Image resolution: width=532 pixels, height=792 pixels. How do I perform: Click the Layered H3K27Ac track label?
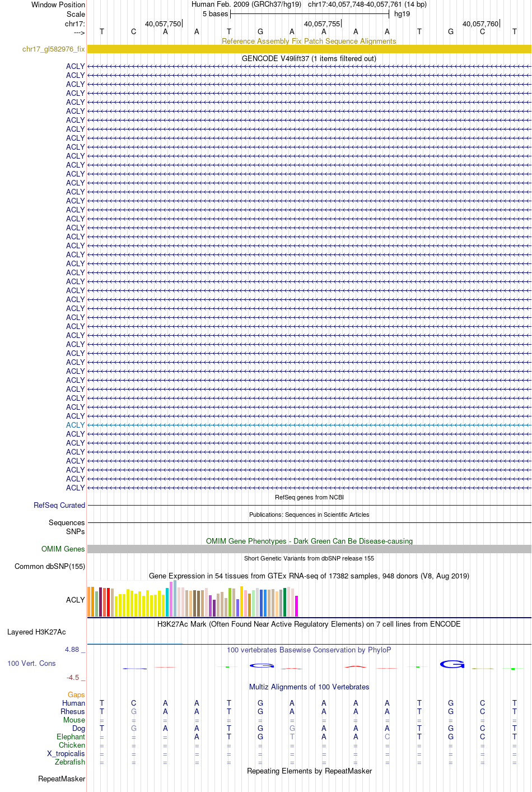pos(36,632)
